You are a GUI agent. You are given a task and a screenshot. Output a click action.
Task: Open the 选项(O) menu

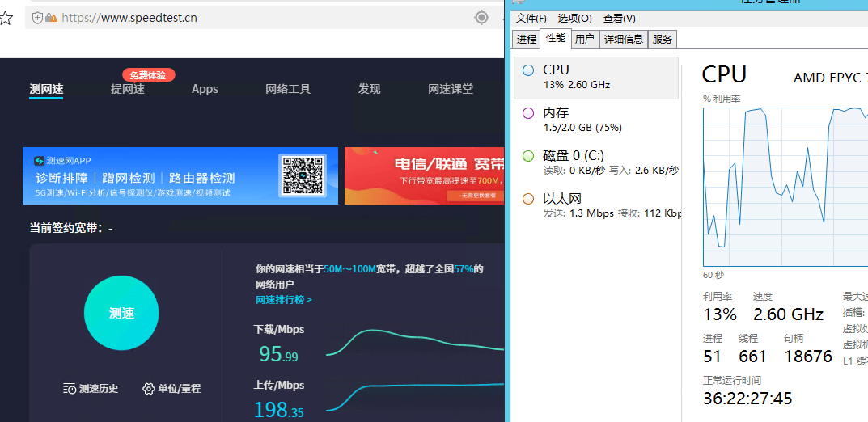coord(574,19)
